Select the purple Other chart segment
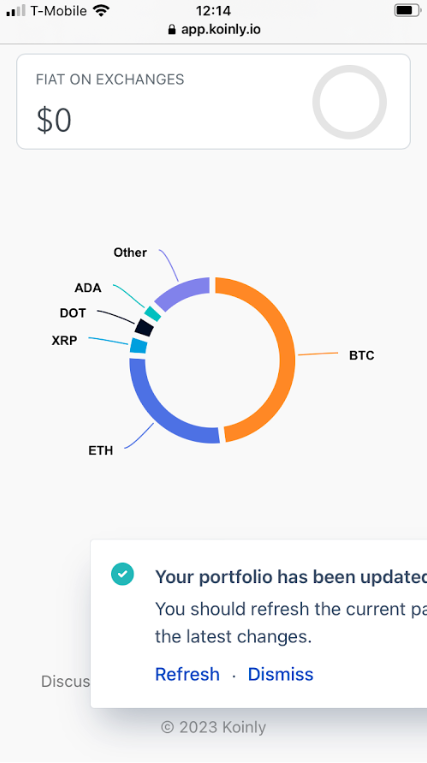The image size is (427, 763). point(181,293)
